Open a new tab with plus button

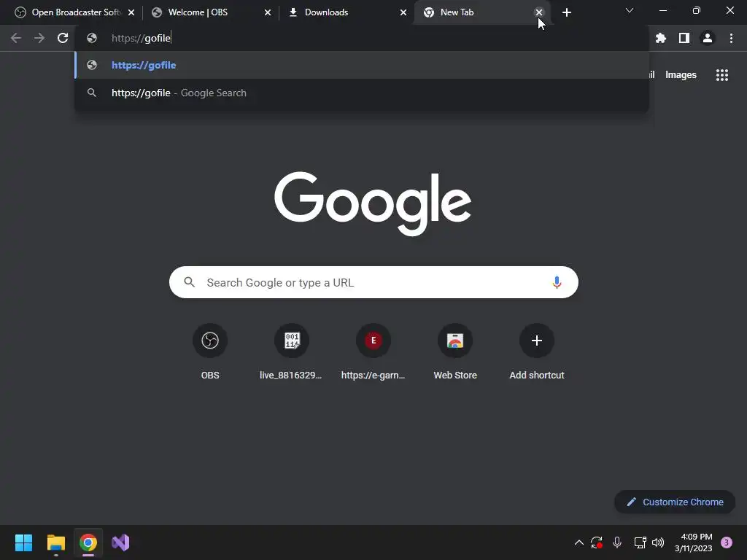point(566,12)
